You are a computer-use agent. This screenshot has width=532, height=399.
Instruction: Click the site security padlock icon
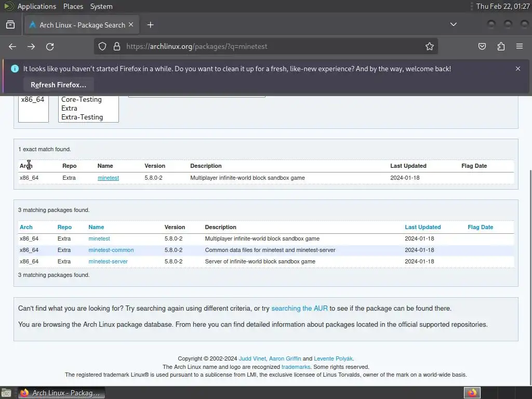pos(117,46)
